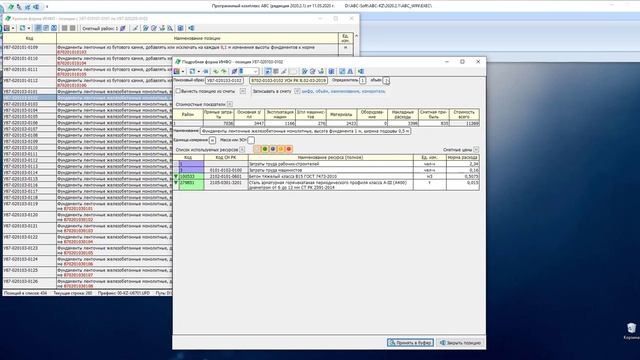Collapse the 'Список используемых ресурсов' section button
The image size is (640, 360).
[x=242, y=150]
